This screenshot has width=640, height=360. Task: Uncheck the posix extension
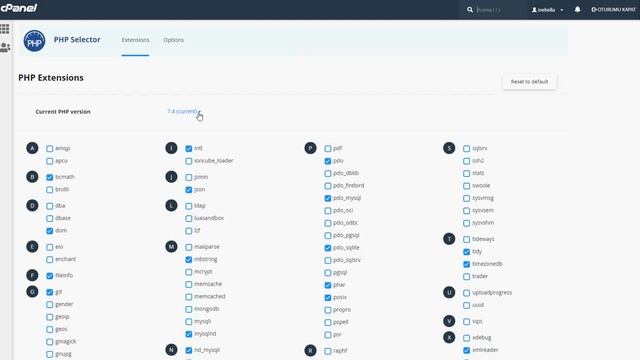(x=328, y=298)
